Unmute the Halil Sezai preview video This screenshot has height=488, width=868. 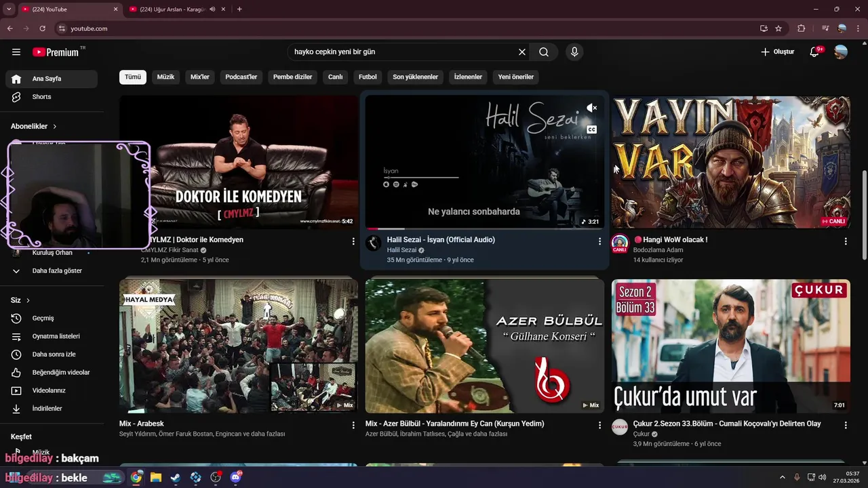tap(591, 108)
